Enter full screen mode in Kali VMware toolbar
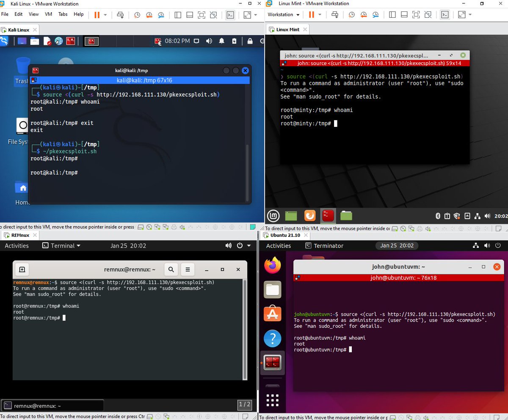Image resolution: width=508 pixels, height=420 pixels. point(202,15)
